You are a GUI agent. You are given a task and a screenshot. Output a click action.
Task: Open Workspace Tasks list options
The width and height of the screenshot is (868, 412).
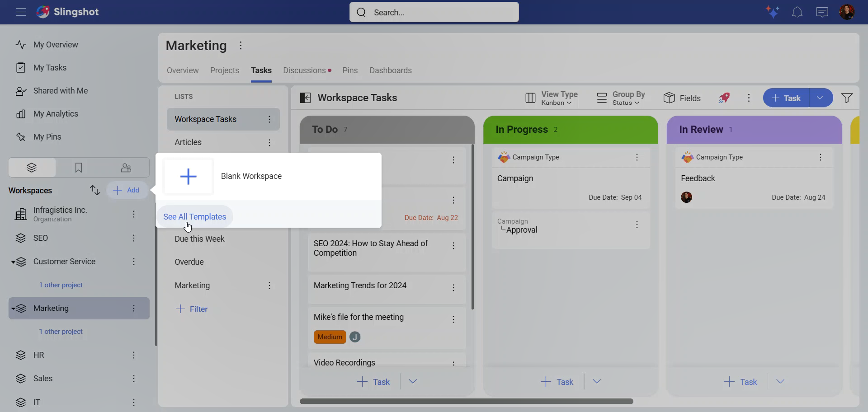(269, 119)
